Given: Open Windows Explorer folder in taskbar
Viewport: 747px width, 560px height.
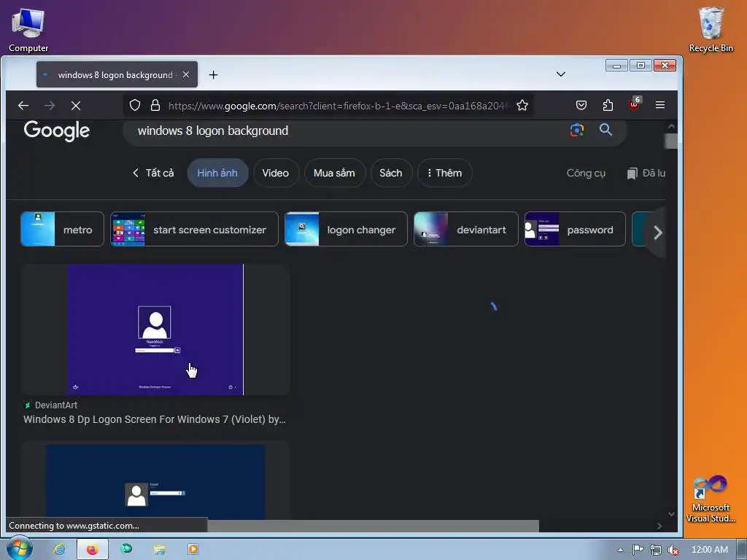Looking at the screenshot, I should pyautogui.click(x=160, y=550).
